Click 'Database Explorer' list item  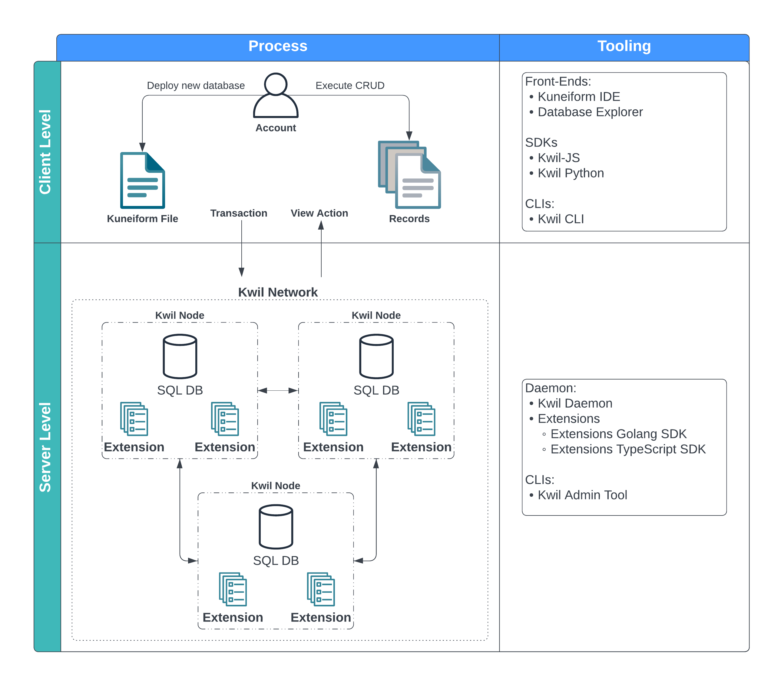click(x=590, y=112)
